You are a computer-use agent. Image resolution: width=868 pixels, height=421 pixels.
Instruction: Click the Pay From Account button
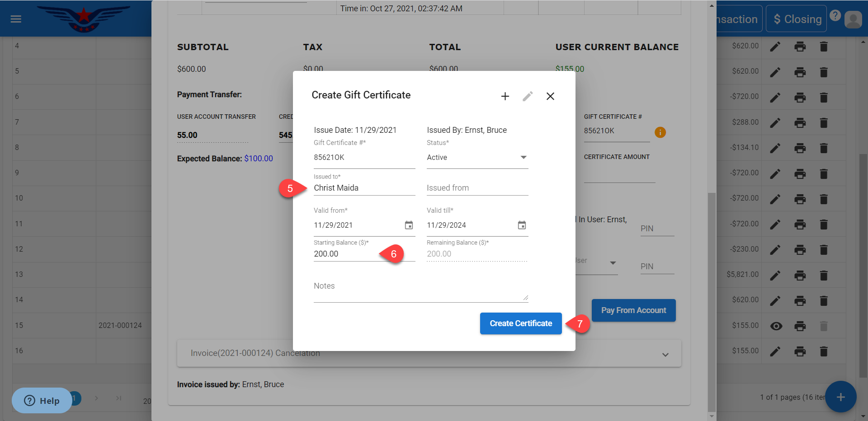click(633, 310)
